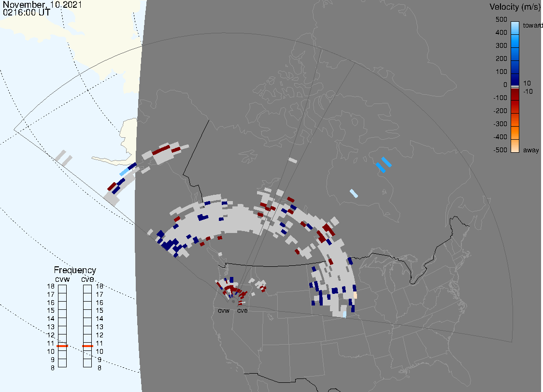Click '13' on the cve frequency scale
Viewport: 543px width, 392px height.
coord(100,327)
